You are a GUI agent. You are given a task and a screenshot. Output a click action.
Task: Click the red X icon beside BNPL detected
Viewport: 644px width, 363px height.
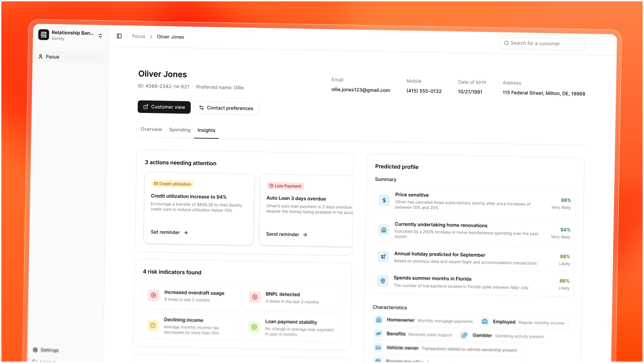(x=255, y=297)
